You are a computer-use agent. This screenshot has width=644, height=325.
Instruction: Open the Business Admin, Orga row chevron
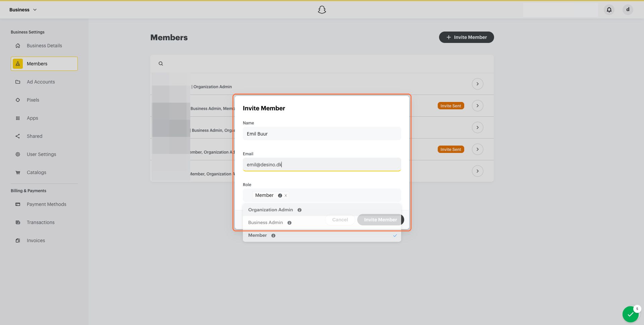click(x=477, y=127)
